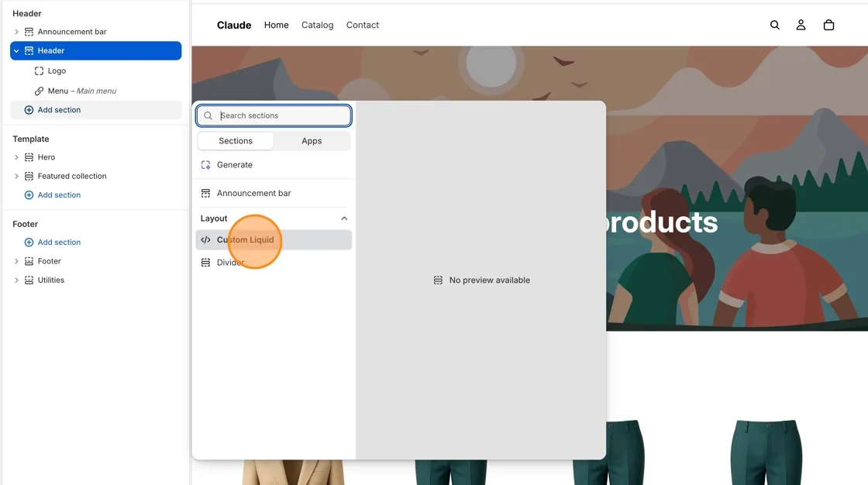Click the Divider section icon
The height and width of the screenshot is (485, 868).
point(205,263)
